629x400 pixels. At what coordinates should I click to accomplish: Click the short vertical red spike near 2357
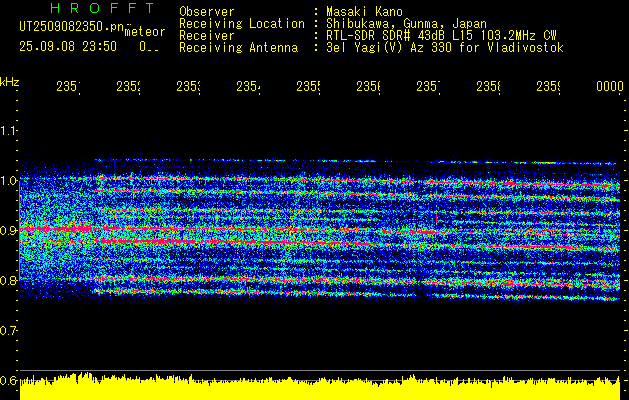coord(436,218)
